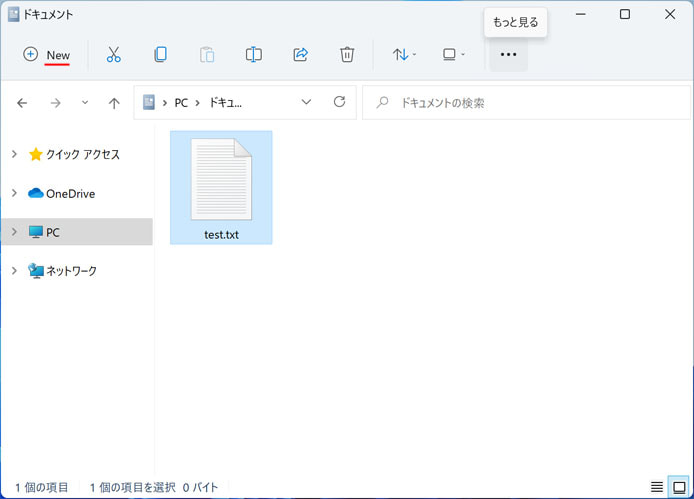Expand the OneDrive tree node
The width and height of the screenshot is (694, 499).
(14, 193)
